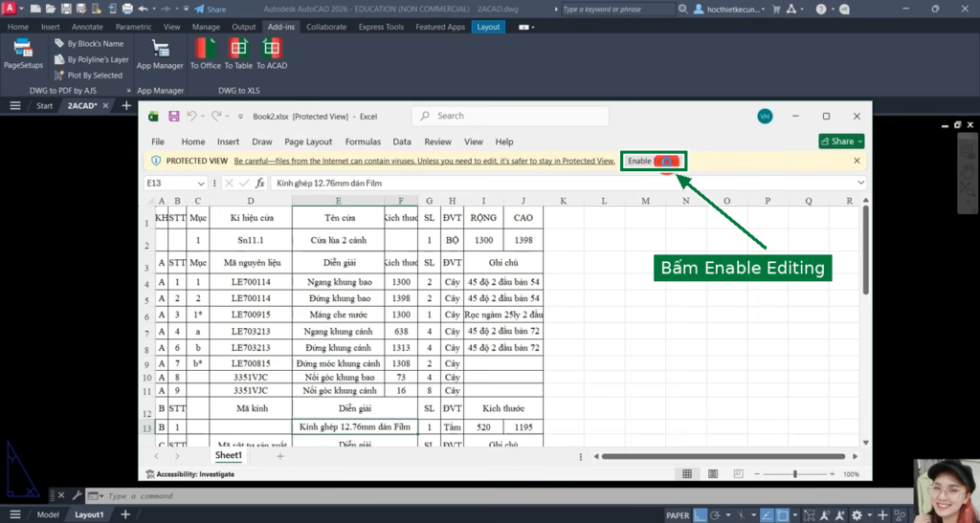The width and height of the screenshot is (980, 523).
Task: Click the To ACAD import icon
Action: 272,54
